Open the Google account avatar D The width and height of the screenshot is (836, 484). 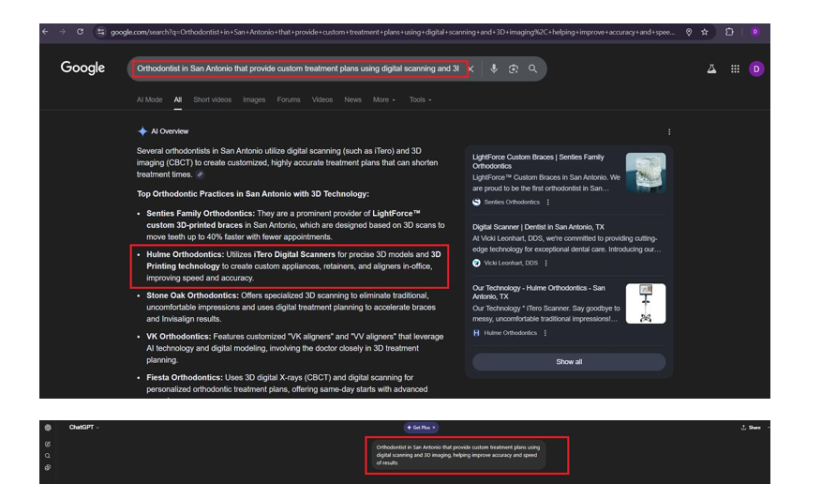(x=756, y=69)
